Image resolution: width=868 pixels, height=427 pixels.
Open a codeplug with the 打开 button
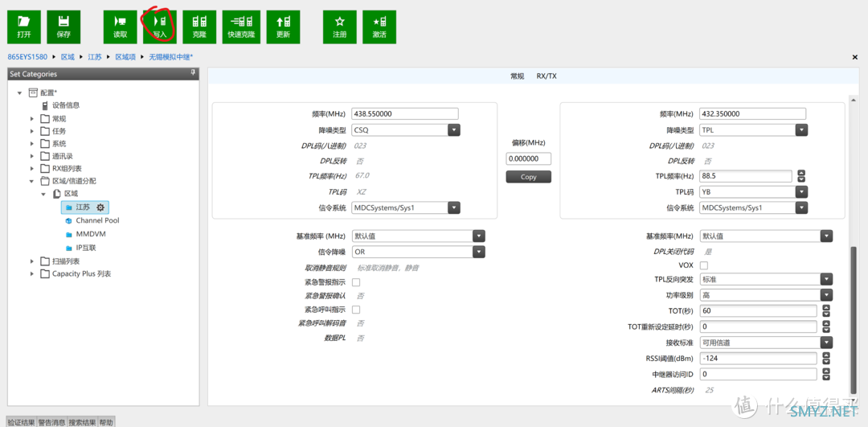pyautogui.click(x=24, y=27)
